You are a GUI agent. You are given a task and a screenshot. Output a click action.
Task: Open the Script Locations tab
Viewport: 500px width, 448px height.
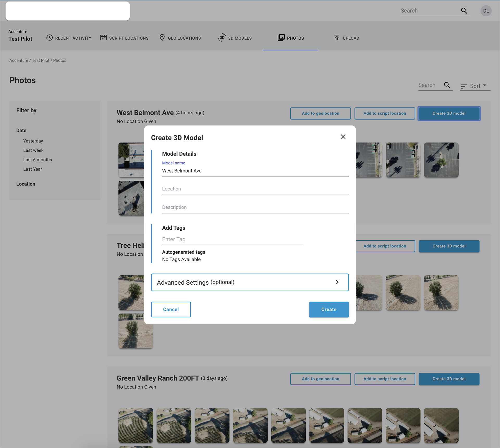pyautogui.click(x=124, y=38)
